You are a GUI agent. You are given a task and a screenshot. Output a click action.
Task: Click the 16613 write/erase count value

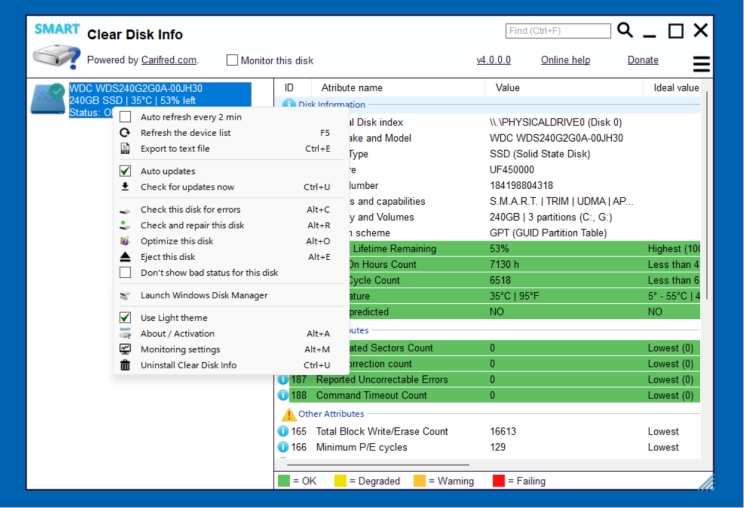[x=503, y=431]
